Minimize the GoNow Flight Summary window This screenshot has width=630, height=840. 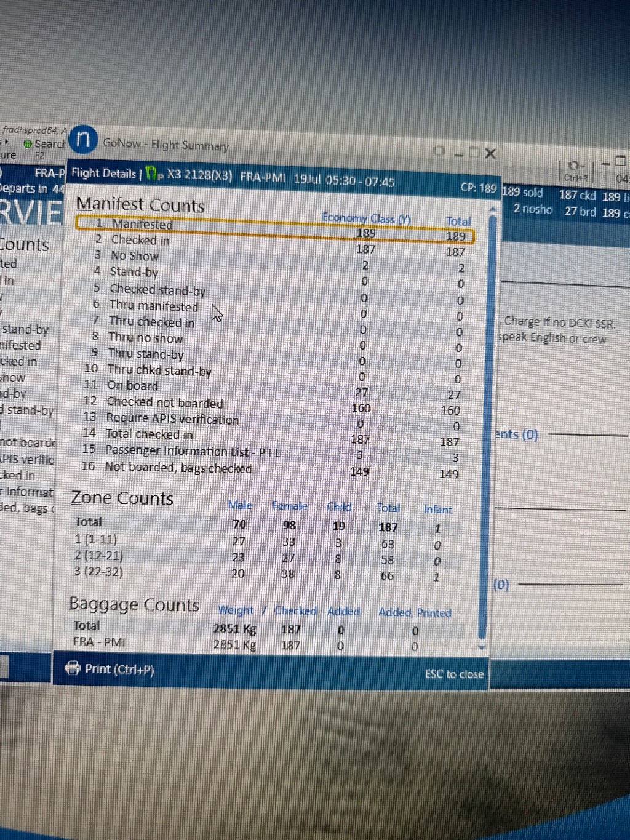pos(459,153)
